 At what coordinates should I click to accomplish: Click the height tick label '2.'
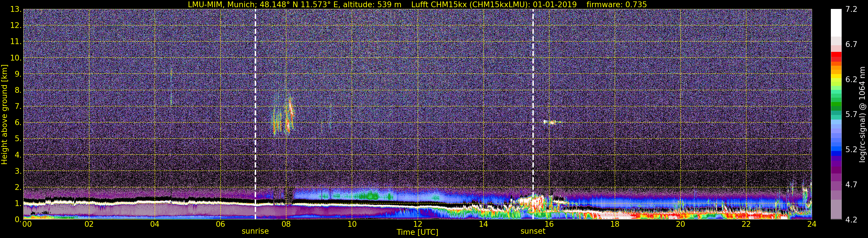(x=18, y=187)
